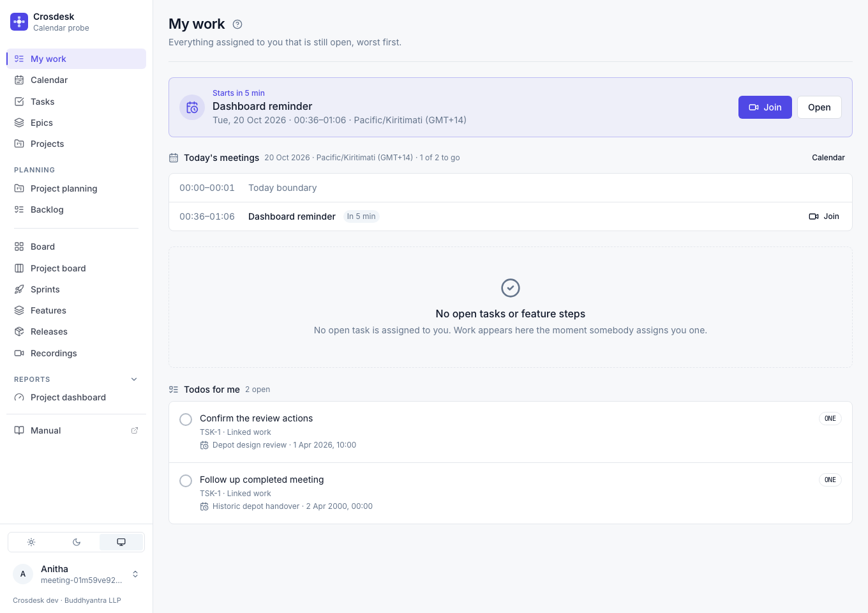Click the Features layers icon
This screenshot has width=868, height=613.
[x=19, y=310]
